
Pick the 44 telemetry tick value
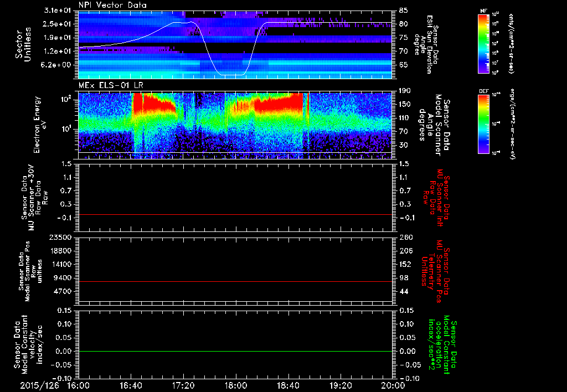(x=404, y=291)
